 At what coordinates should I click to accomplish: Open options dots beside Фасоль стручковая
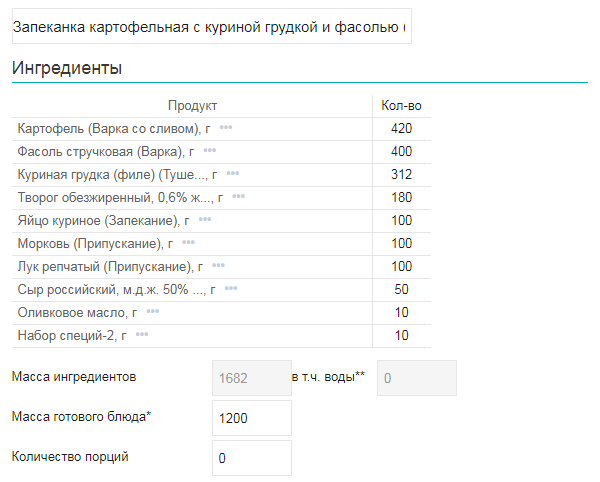point(210,151)
